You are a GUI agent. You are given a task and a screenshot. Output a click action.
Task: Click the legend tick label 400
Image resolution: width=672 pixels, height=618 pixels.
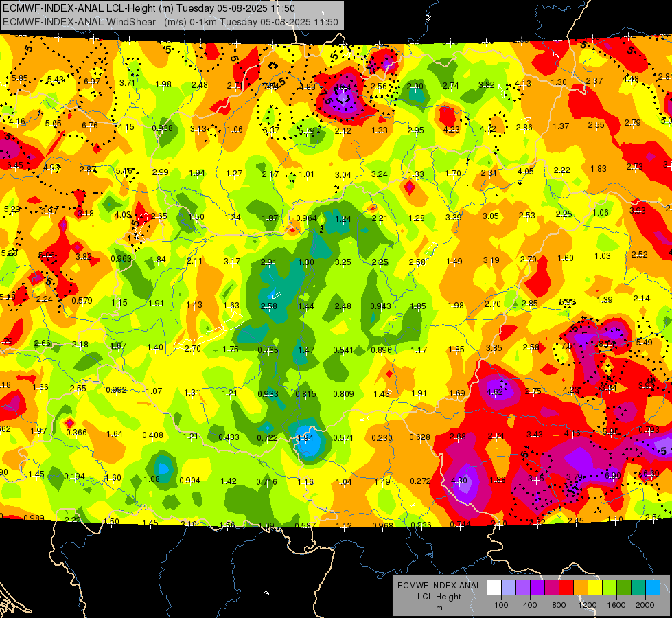(530, 605)
